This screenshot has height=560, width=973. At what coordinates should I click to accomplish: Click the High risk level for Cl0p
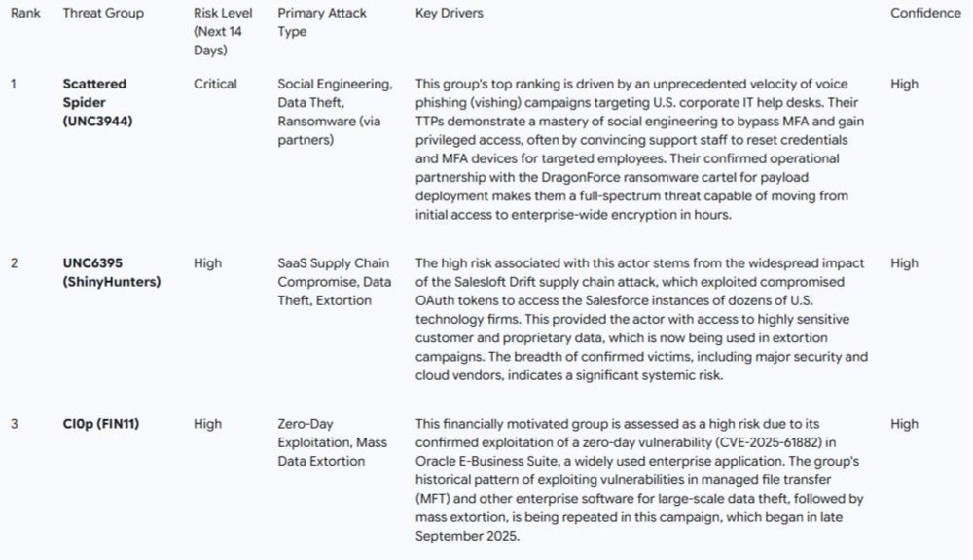207,424
